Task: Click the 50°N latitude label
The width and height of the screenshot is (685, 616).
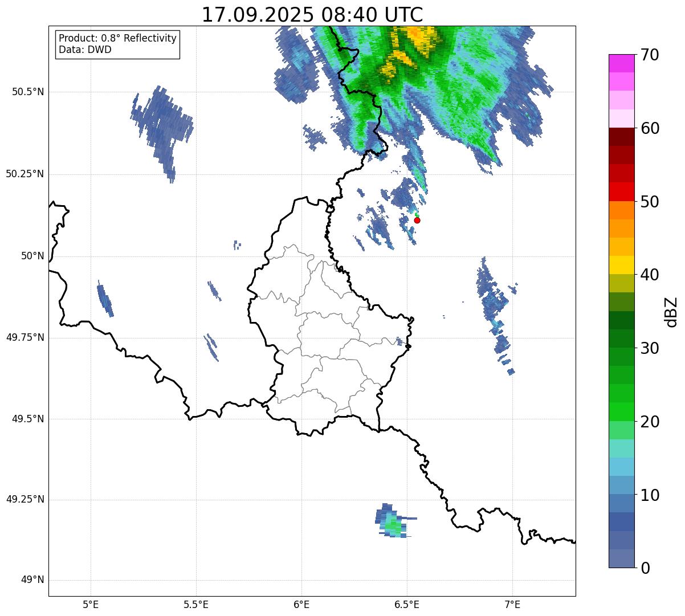Action: [x=32, y=256]
